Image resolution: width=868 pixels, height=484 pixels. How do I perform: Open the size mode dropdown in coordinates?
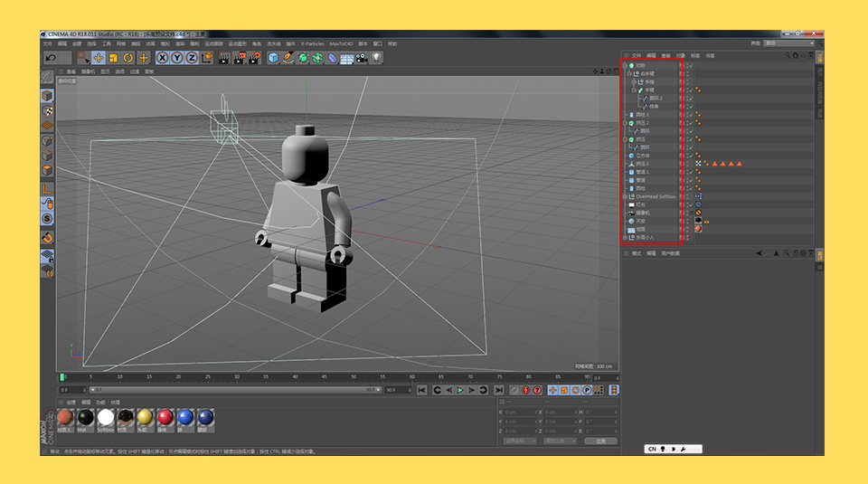pos(561,441)
